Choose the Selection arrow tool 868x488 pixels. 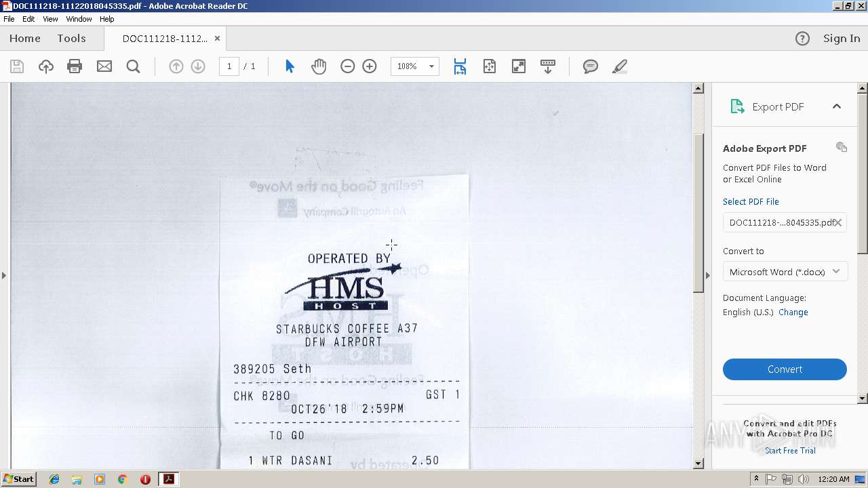coord(290,66)
